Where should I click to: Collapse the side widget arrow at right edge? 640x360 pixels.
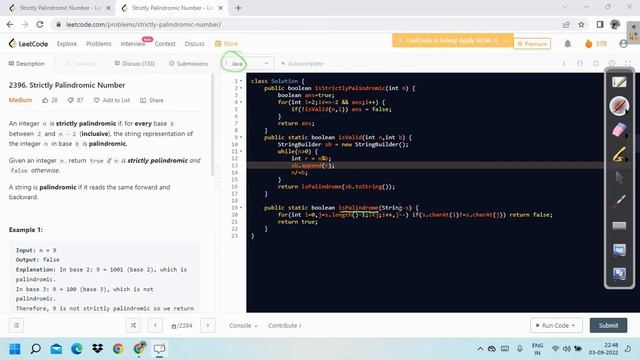tap(633, 26)
